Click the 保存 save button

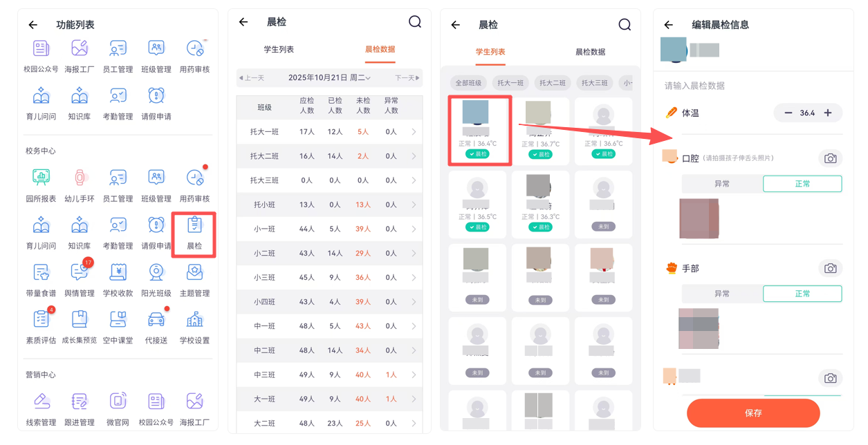pyautogui.click(x=753, y=413)
